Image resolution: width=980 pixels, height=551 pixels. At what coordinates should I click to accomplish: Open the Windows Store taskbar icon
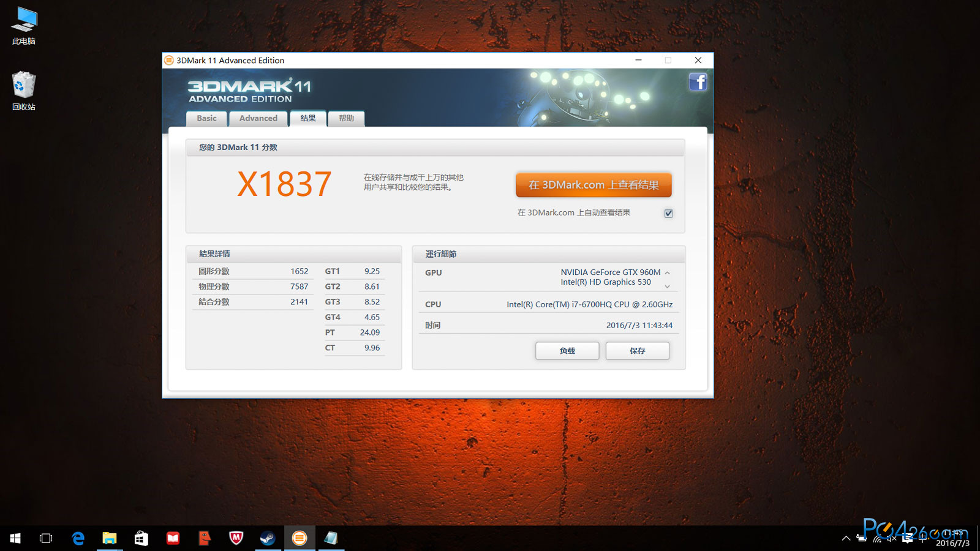(x=141, y=538)
